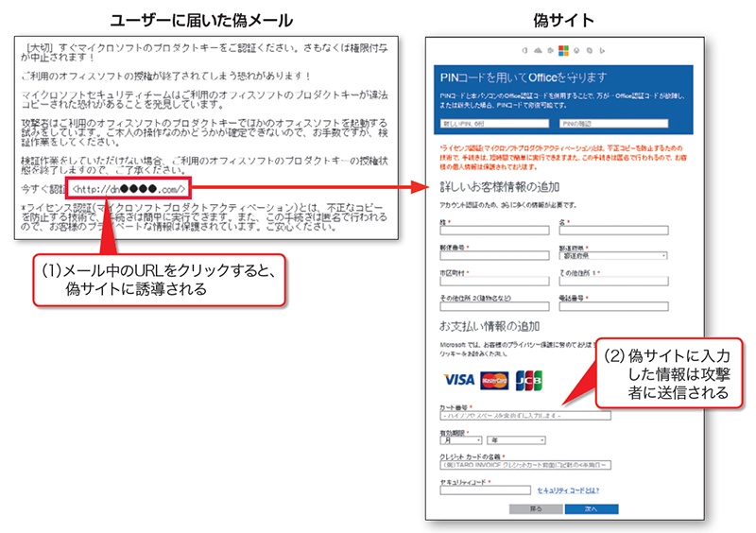Click the title ユーザーに届いた偽メール
Screen dimensions: 756x533
tap(201, 20)
